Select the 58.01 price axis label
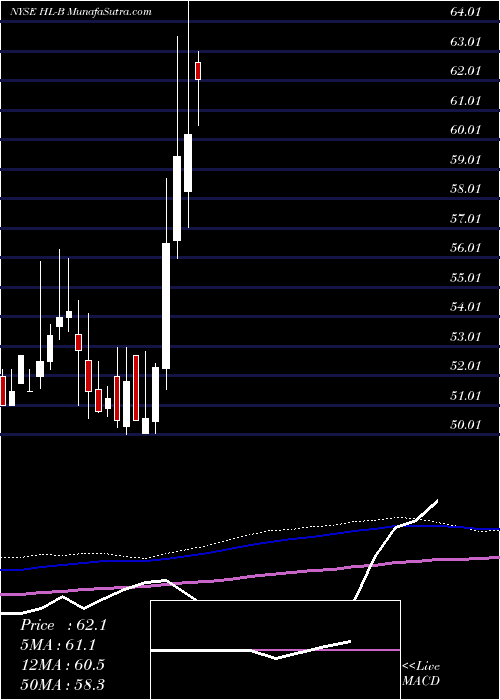500x700 pixels. (465, 189)
